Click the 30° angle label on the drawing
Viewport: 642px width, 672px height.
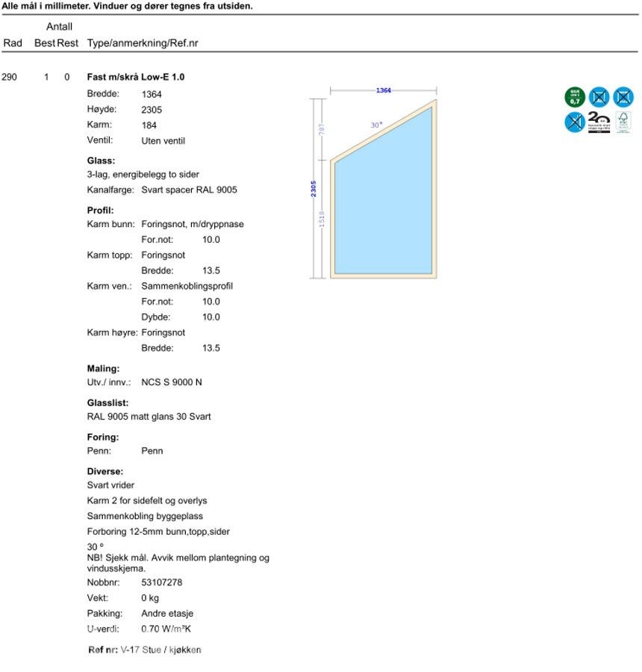pyautogui.click(x=376, y=125)
